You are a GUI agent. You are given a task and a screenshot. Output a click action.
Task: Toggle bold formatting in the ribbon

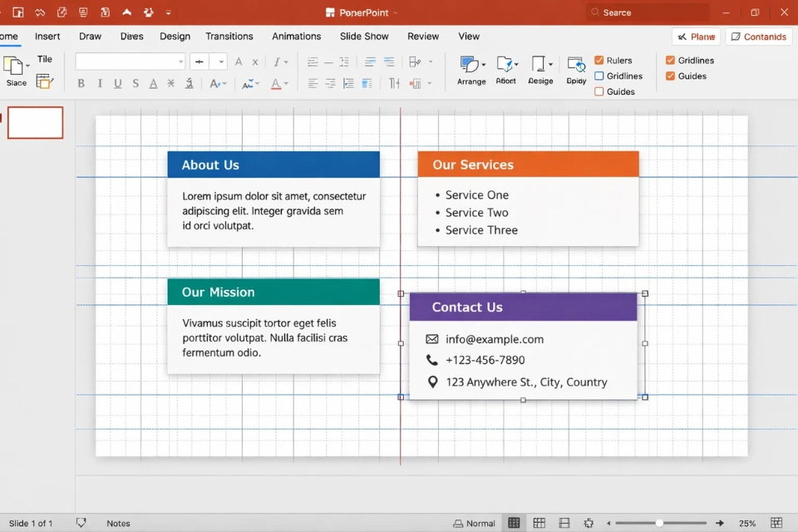[81, 83]
